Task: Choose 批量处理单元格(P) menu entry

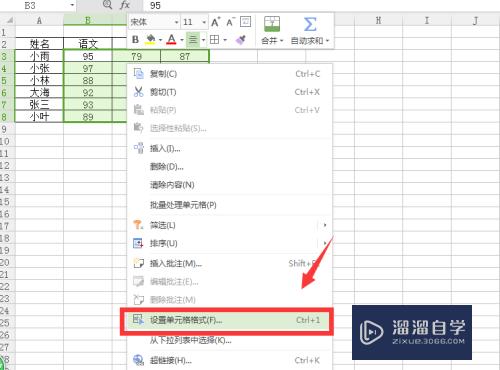Action: pos(230,205)
